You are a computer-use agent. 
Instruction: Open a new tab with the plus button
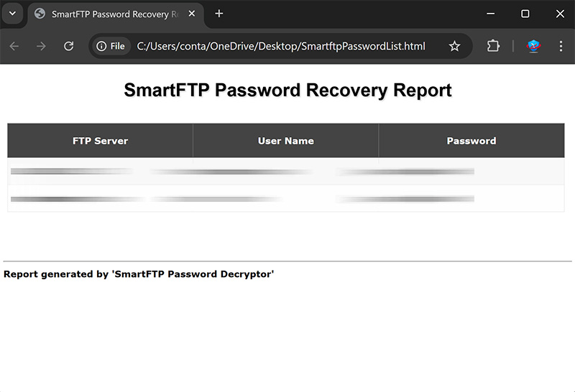219,14
